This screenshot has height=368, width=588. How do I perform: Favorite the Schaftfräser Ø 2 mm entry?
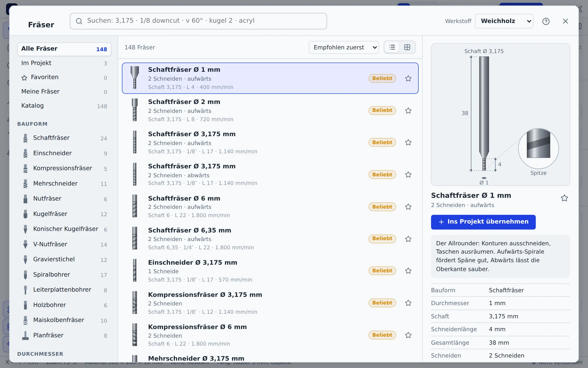coord(408,110)
